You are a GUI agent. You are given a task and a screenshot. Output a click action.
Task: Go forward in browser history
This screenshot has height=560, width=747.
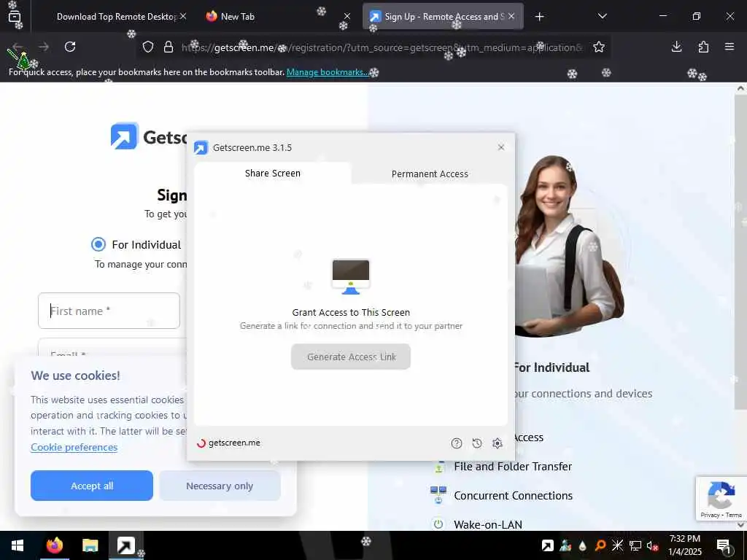coord(44,47)
